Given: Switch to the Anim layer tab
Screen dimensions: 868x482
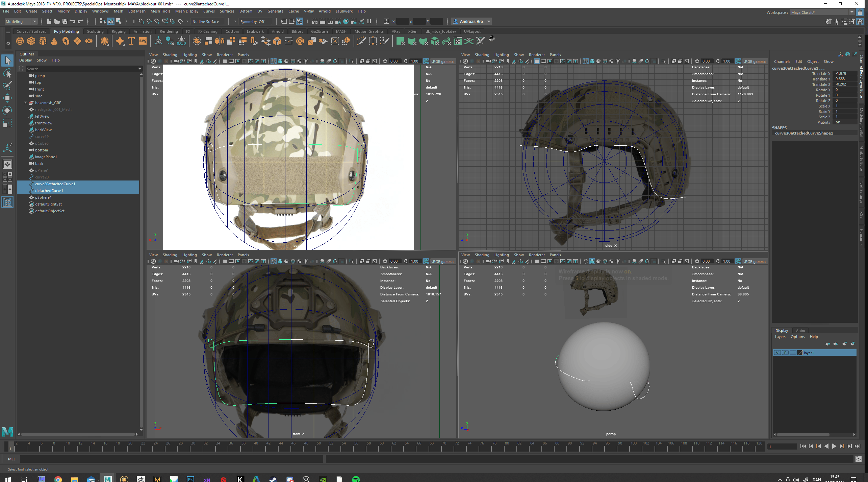Looking at the screenshot, I should [x=800, y=331].
